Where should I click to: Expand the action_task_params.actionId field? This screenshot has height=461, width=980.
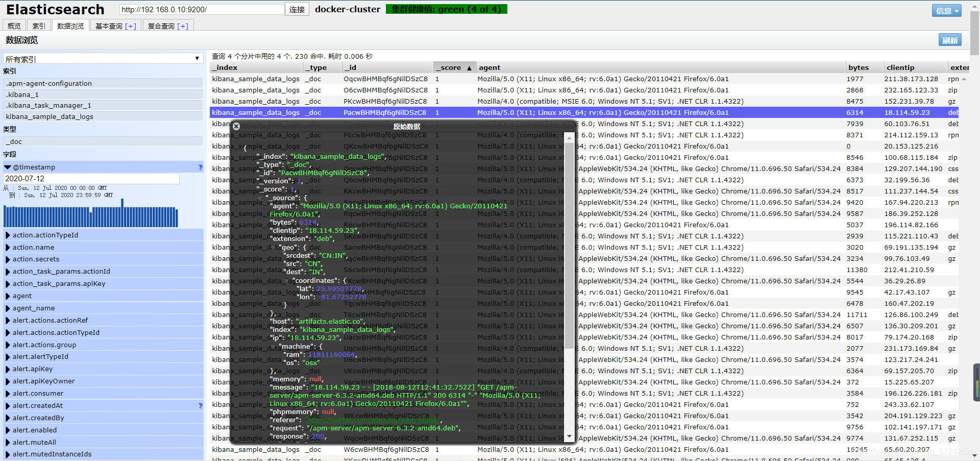point(8,272)
